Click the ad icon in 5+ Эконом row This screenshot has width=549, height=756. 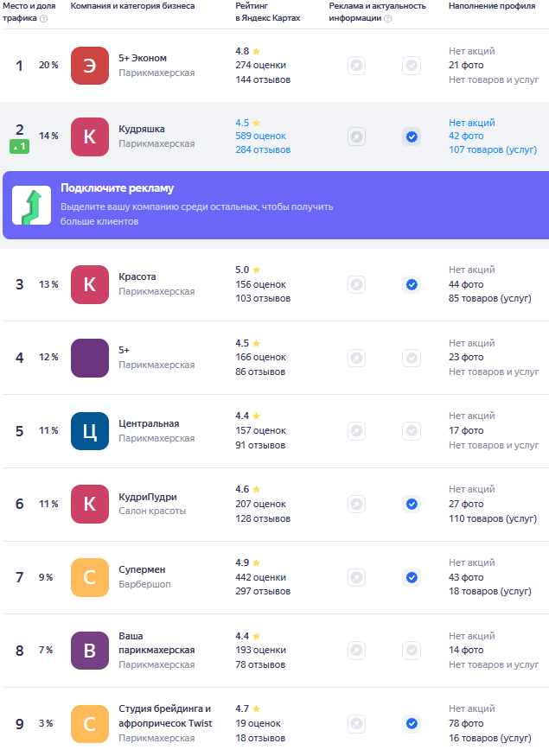pos(356,66)
